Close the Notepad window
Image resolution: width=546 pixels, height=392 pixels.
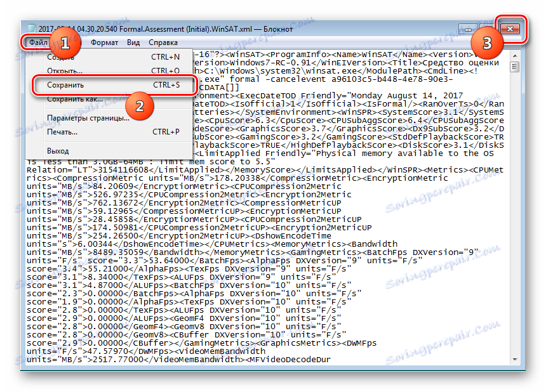tap(510, 29)
